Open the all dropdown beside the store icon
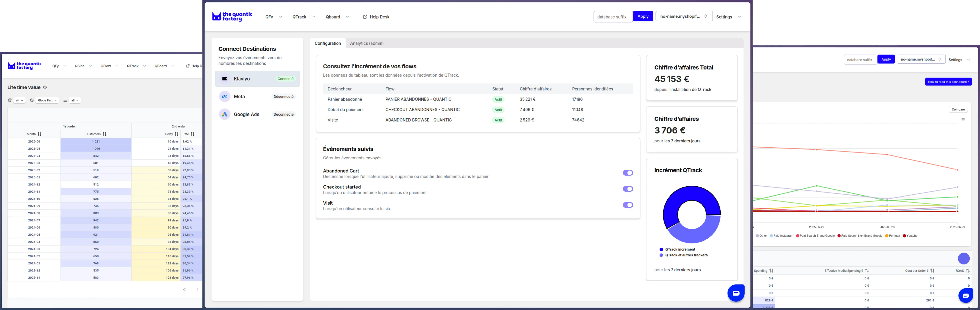The width and height of the screenshot is (980, 310). tap(19, 101)
